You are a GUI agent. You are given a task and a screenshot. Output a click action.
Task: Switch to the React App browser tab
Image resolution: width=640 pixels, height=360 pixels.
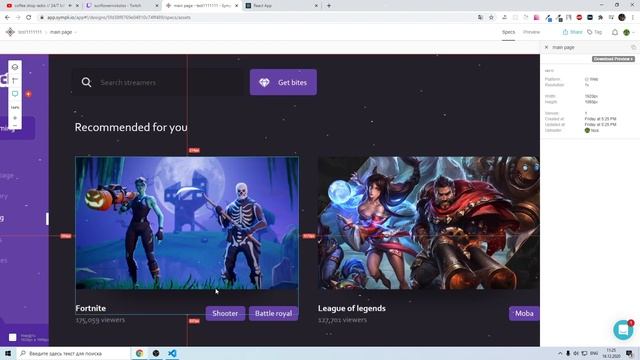click(282, 6)
